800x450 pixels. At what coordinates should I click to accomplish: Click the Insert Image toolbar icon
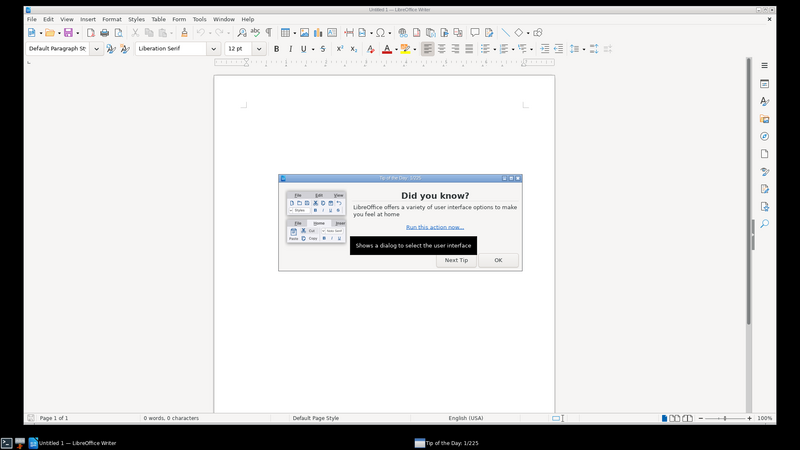pyautogui.click(x=305, y=33)
